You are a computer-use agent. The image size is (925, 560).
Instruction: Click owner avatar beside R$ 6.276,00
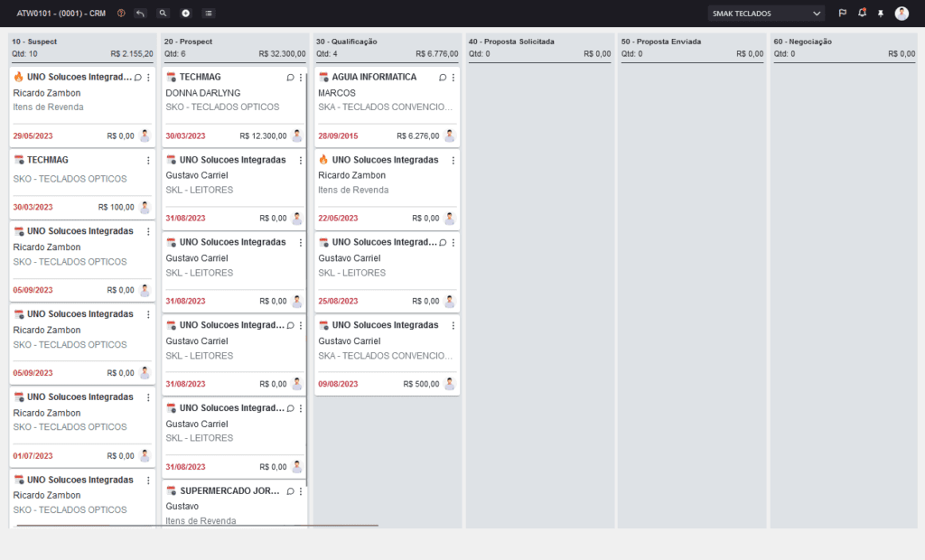[x=450, y=135]
